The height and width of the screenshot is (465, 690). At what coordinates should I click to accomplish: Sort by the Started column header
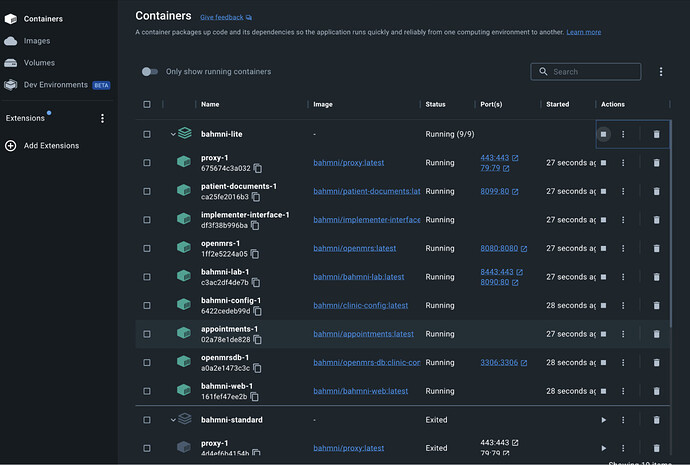[x=558, y=104]
